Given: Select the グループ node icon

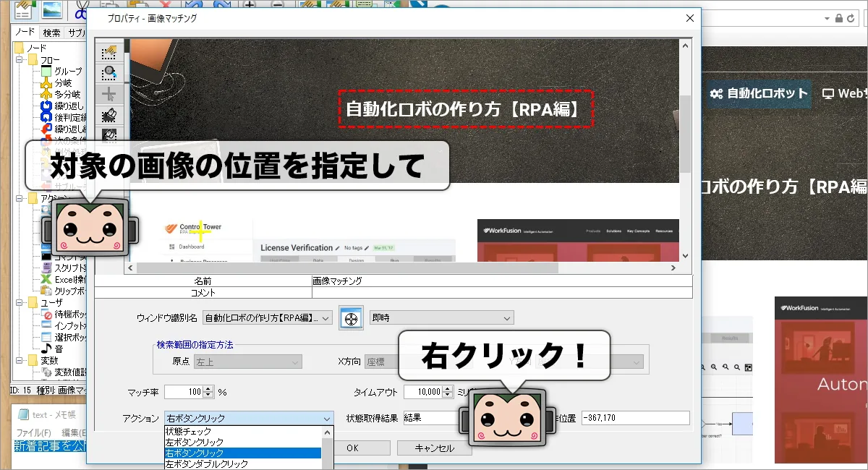Looking at the screenshot, I should pos(46,72).
